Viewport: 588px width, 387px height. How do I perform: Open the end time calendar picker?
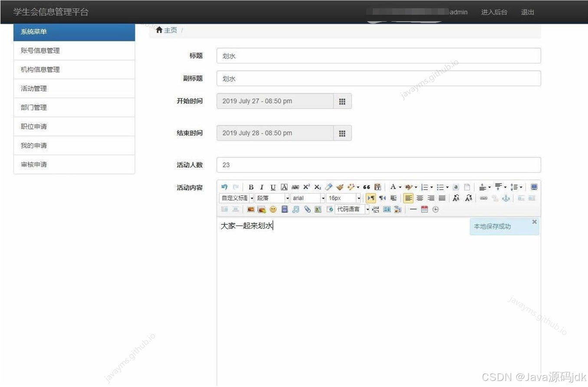pyautogui.click(x=342, y=133)
